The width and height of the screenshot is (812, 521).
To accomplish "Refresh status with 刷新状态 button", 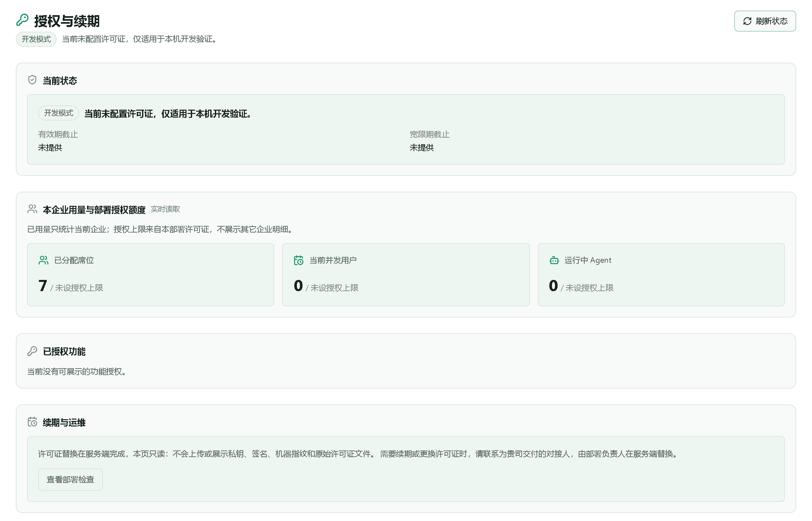I will click(765, 21).
